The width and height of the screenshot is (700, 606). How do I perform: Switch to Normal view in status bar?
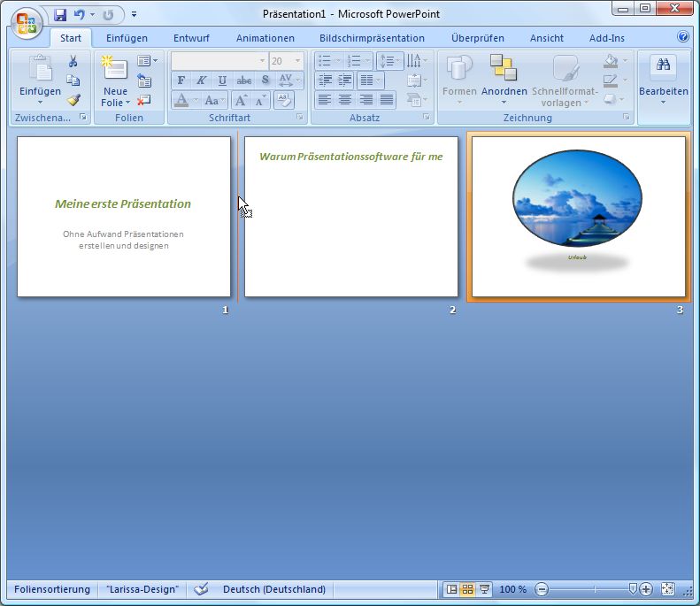pos(451,589)
